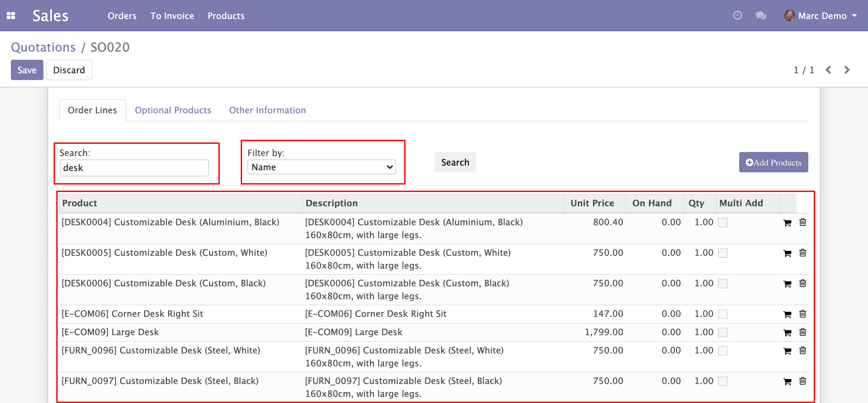Click cart icon for Large Desk row
Viewport: 868px width, 403px height.
[x=787, y=332]
